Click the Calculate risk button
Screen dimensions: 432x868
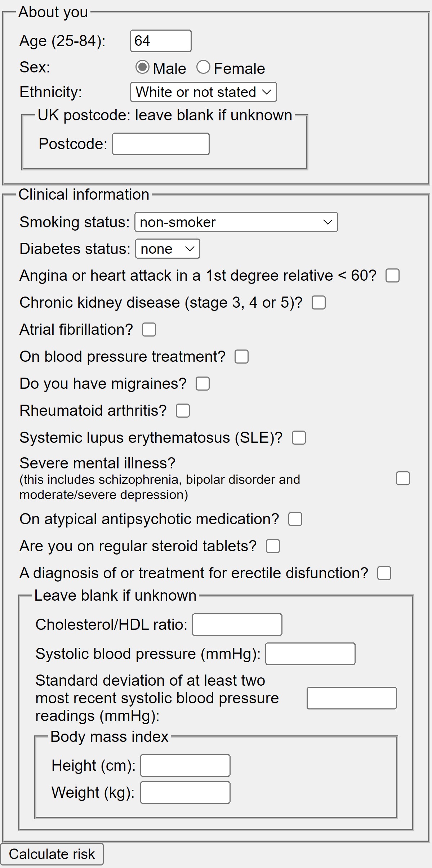click(52, 854)
